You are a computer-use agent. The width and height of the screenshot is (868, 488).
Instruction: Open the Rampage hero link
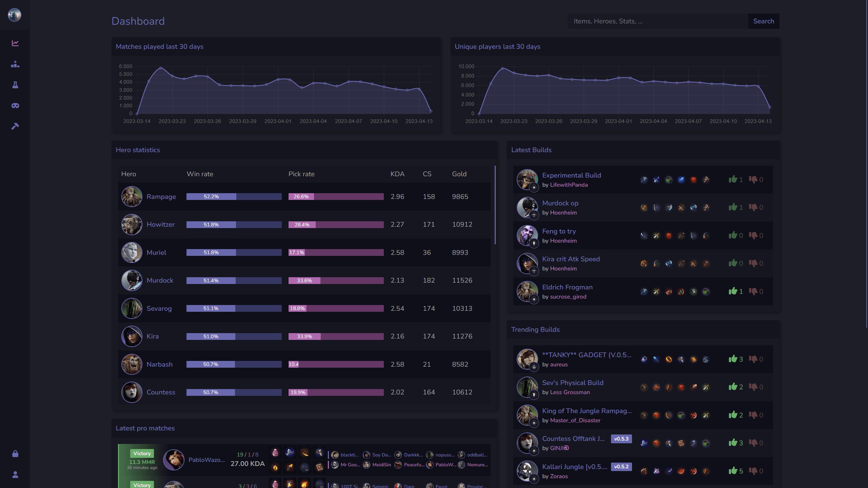(x=161, y=197)
